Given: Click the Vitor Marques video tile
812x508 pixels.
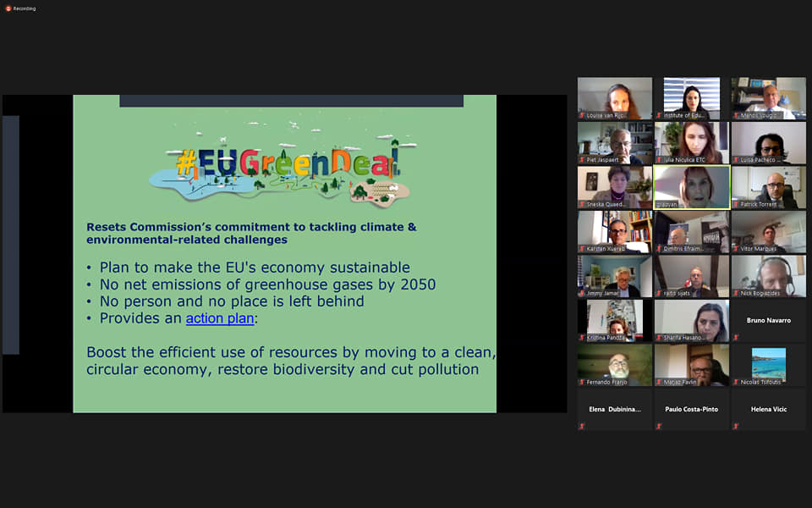Looking at the screenshot, I should pos(768,231).
